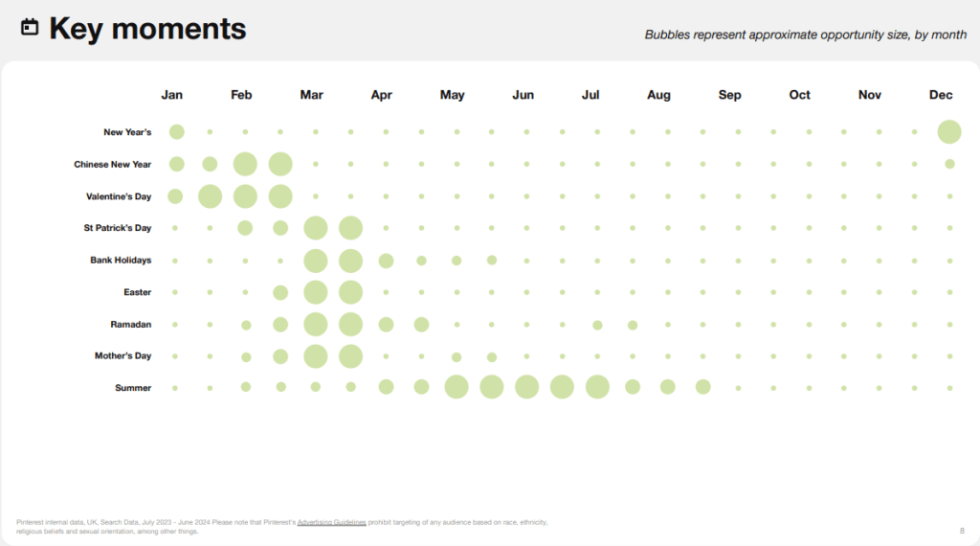Click the large New Year's bubble under Dec
980x546 pixels.
tap(949, 132)
